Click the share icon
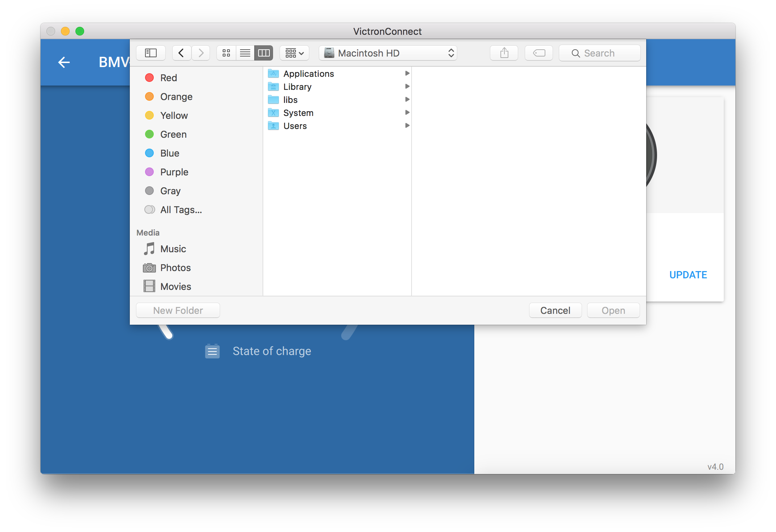Screen dimensions: 776x532 click(504, 53)
